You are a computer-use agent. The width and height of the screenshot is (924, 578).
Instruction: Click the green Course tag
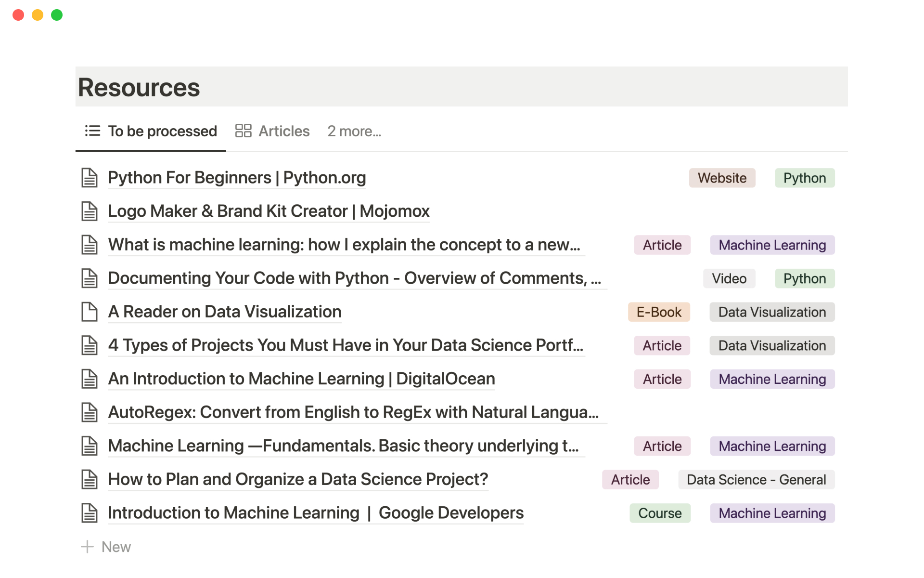[659, 513]
